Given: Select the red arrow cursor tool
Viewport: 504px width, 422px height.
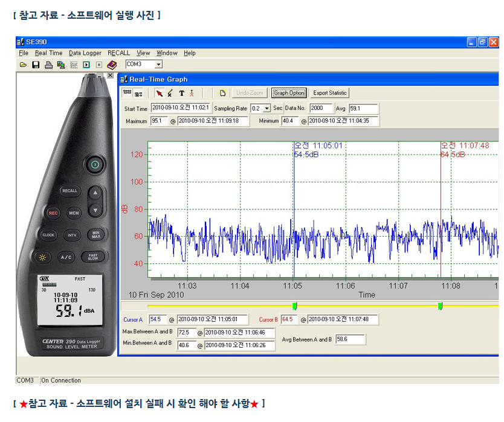Looking at the screenshot, I should [159, 93].
